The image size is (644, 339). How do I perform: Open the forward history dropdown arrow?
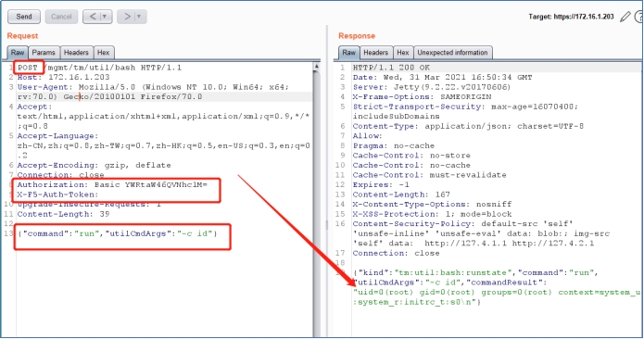coord(140,17)
